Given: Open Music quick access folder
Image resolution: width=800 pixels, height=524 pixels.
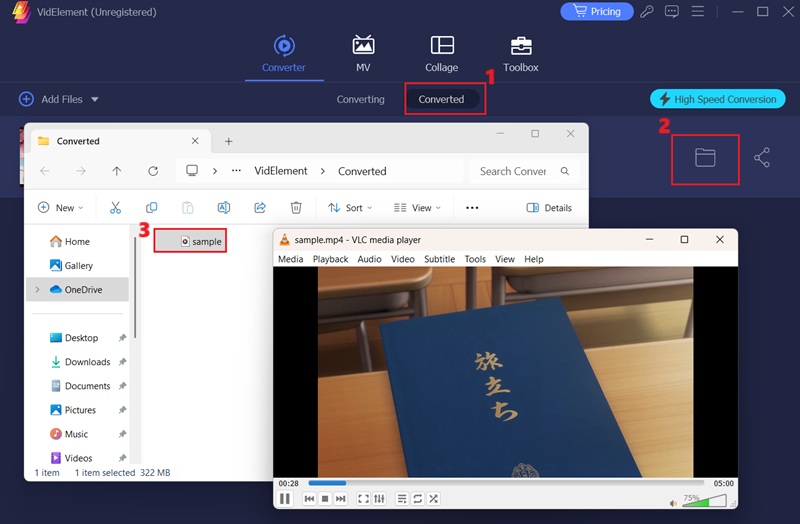Looking at the screenshot, I should (69, 434).
